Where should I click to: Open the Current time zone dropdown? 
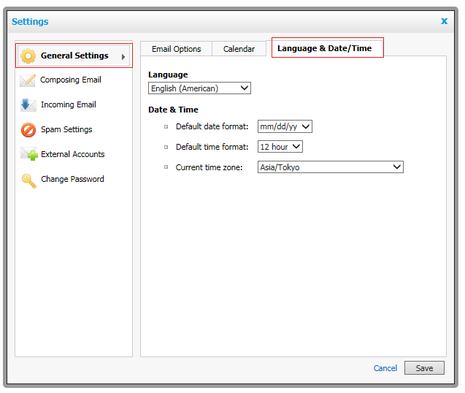coord(330,167)
